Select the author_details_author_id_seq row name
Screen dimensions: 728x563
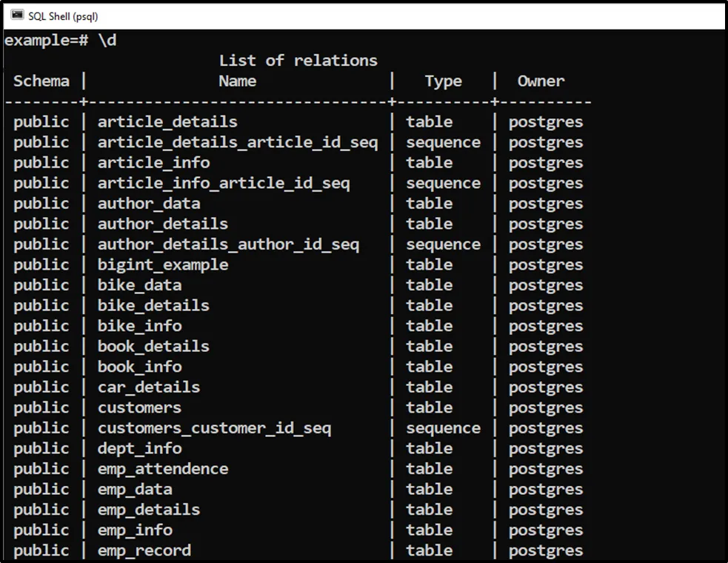point(228,244)
